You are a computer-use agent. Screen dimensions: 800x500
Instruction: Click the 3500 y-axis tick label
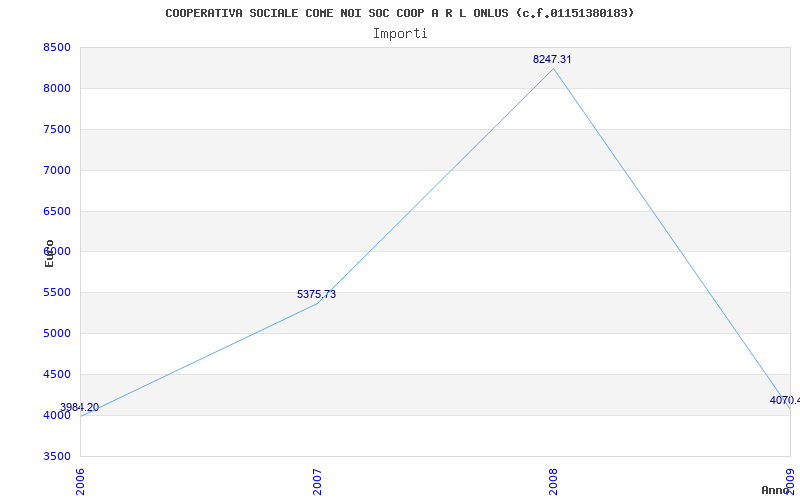(x=57, y=457)
